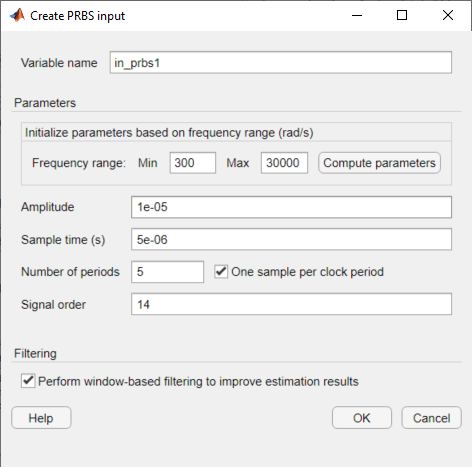
Task: Click the Max frequency field showing 30000
Action: click(284, 163)
